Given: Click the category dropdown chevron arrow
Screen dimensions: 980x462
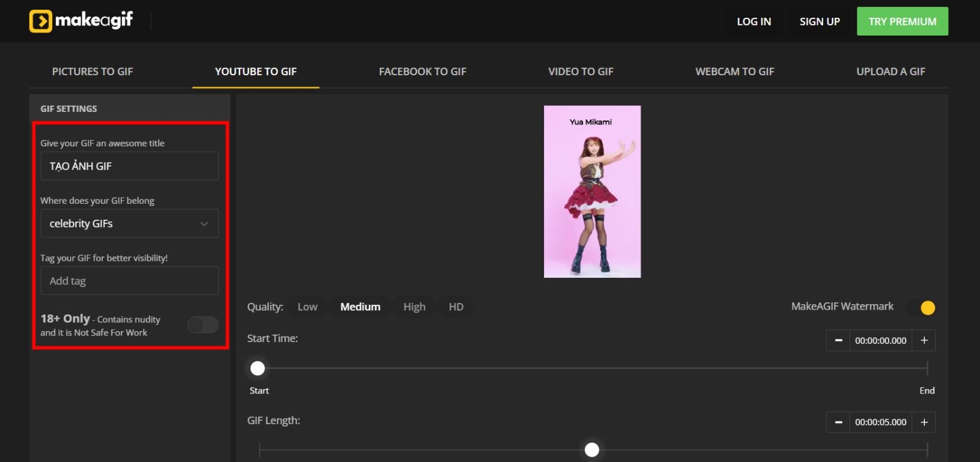Looking at the screenshot, I should [x=204, y=224].
